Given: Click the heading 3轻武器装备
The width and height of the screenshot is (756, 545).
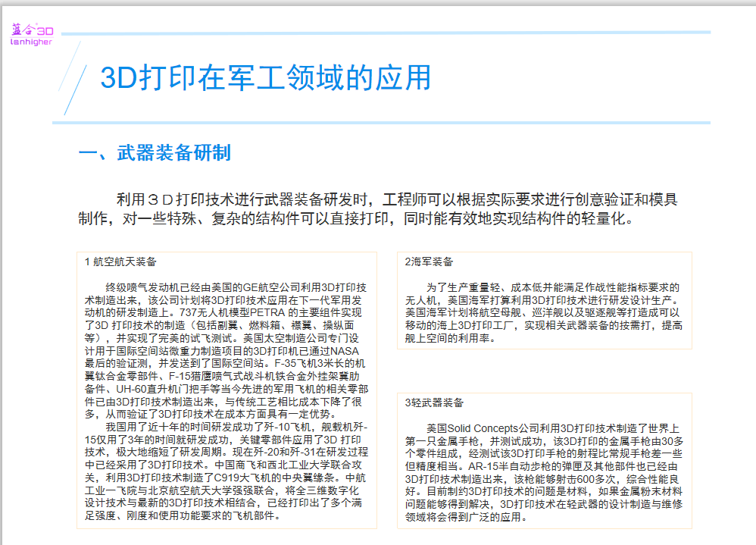Looking at the screenshot, I should [434, 402].
